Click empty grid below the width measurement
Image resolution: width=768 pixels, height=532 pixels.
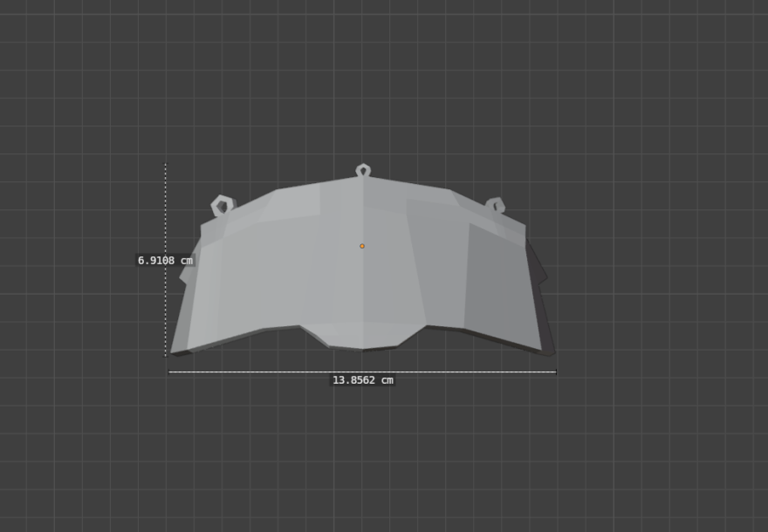(x=362, y=454)
